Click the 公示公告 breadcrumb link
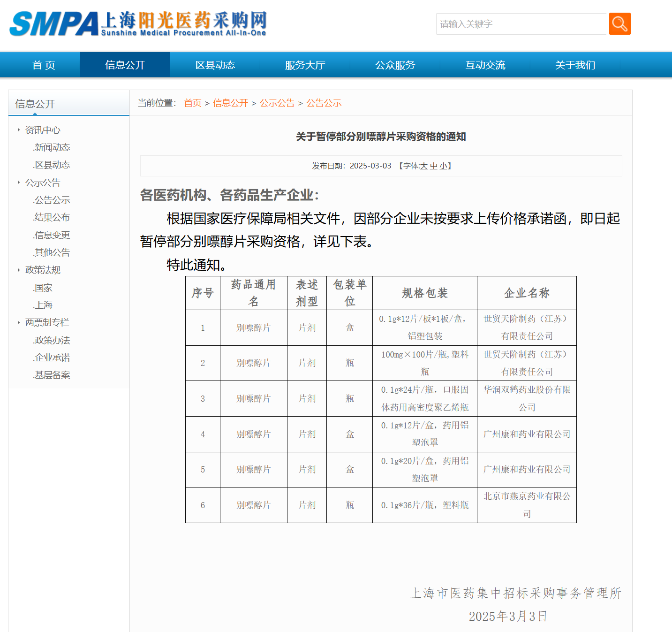The width and height of the screenshot is (672, 632). click(277, 103)
